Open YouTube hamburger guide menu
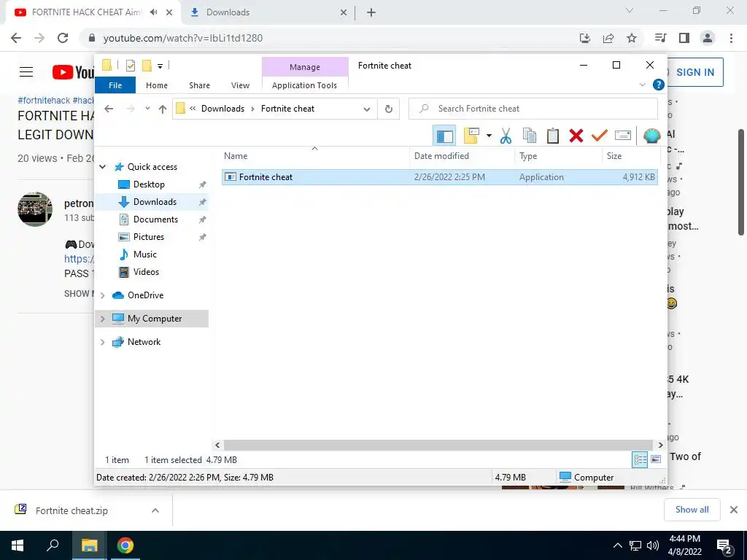Screen dimensions: 747x560 tap(26, 72)
